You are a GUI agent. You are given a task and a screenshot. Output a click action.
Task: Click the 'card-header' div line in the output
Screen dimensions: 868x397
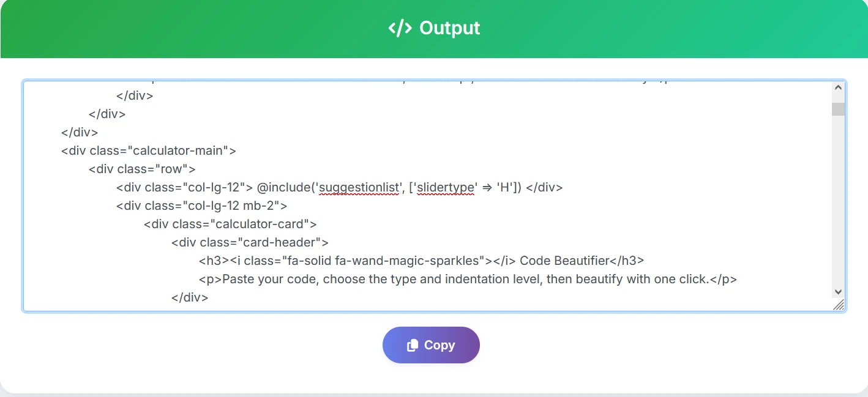(x=250, y=242)
